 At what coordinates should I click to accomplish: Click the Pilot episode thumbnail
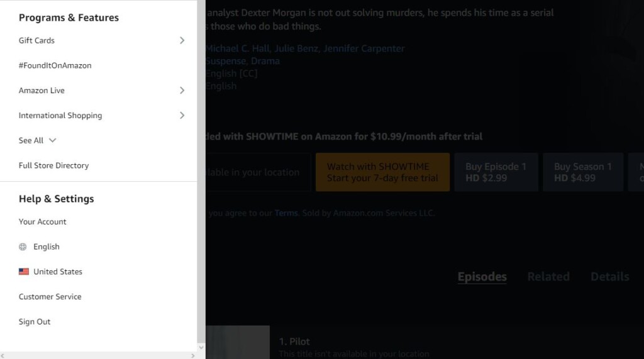(x=238, y=342)
